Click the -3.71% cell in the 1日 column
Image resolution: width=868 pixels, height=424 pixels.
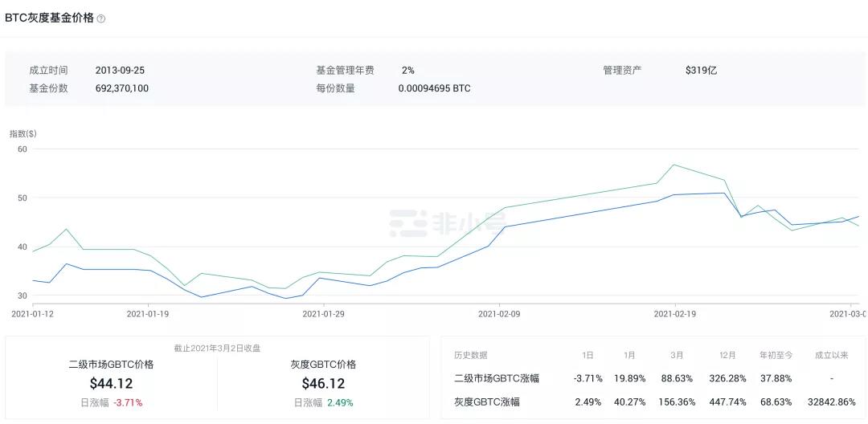(588, 379)
